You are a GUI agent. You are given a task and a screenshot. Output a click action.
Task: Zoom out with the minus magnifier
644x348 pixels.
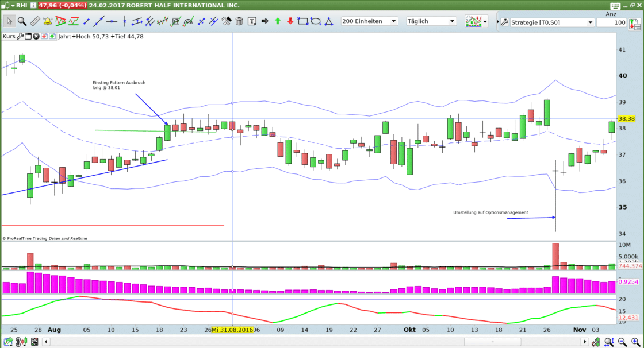point(622,342)
